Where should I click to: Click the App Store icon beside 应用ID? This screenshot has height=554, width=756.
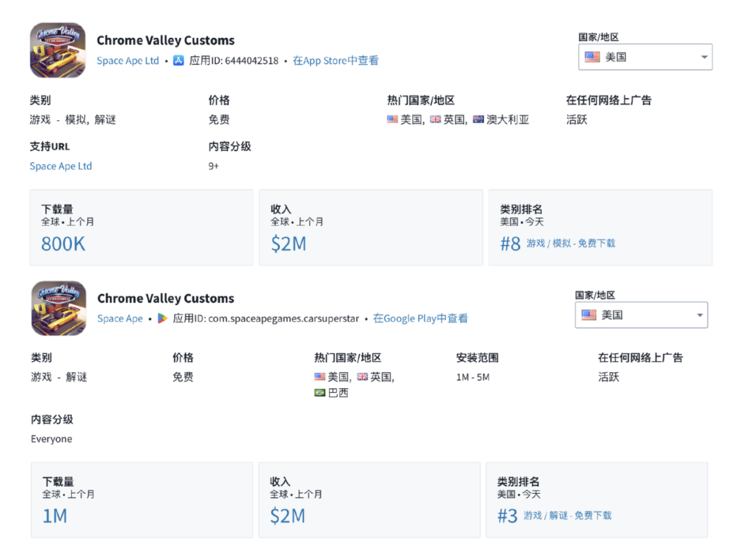point(178,61)
